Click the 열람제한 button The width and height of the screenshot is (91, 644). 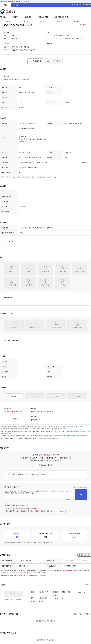[18, 600]
